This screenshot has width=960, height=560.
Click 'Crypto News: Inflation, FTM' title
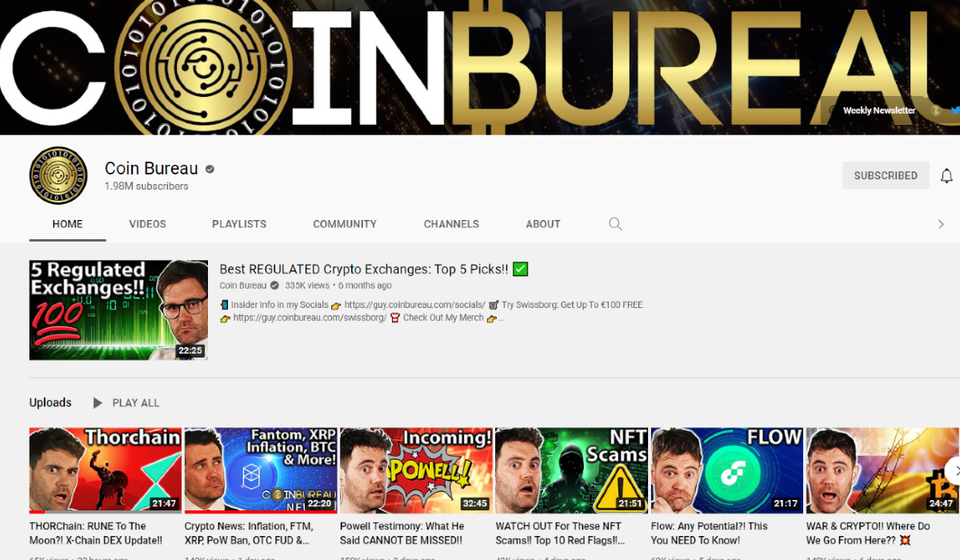pos(249,533)
